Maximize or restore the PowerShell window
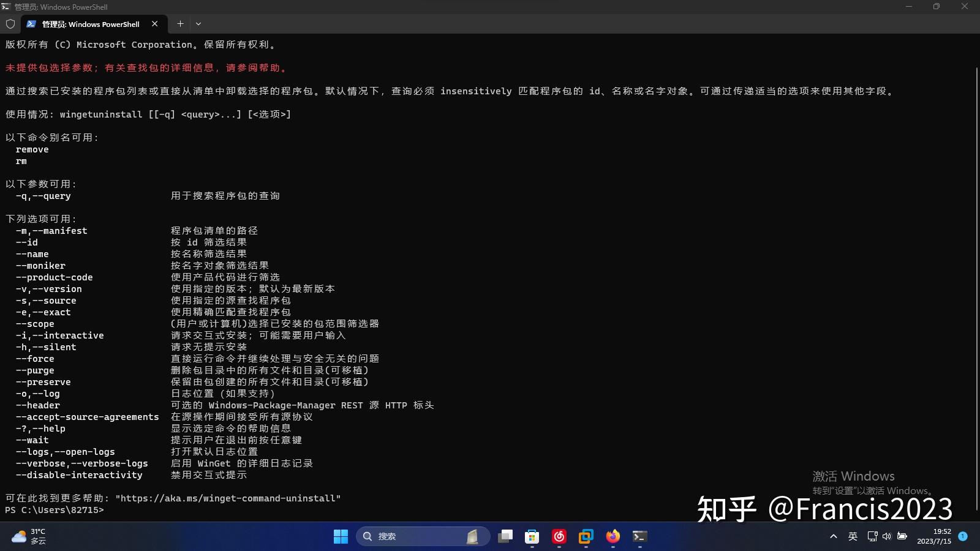Image resolution: width=980 pixels, height=551 pixels. click(x=937, y=7)
